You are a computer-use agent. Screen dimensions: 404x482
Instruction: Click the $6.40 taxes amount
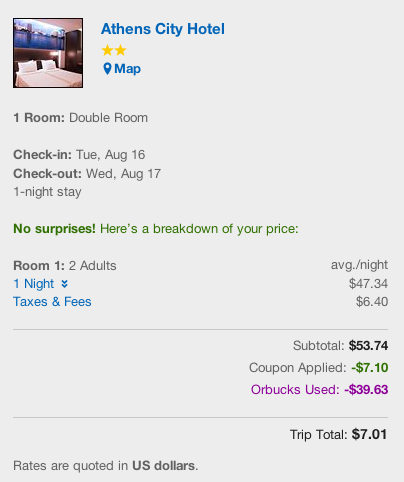(x=372, y=302)
